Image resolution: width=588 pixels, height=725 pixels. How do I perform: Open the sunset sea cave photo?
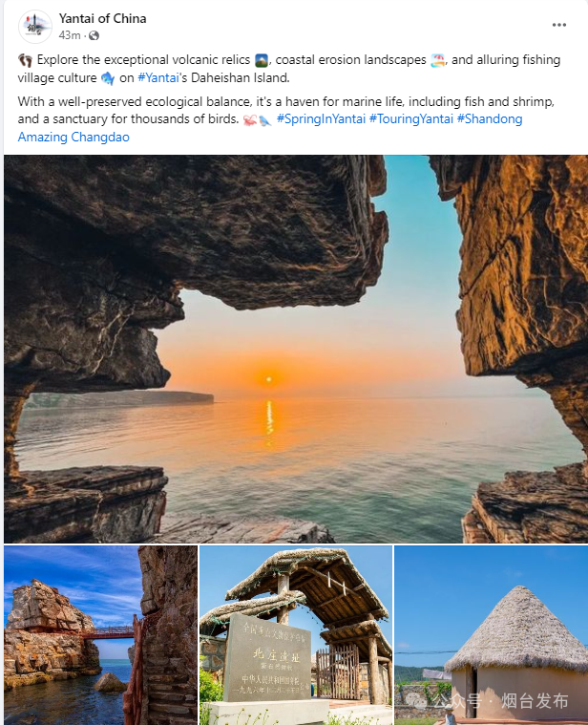(x=296, y=349)
